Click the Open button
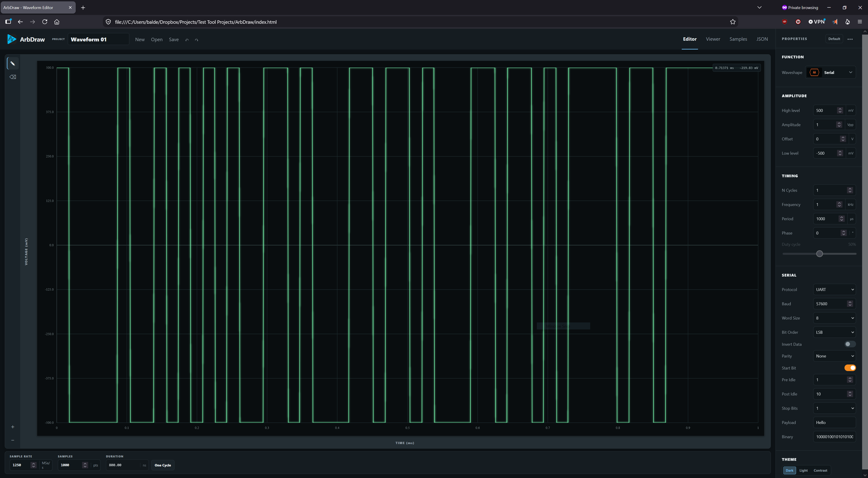 click(x=157, y=39)
